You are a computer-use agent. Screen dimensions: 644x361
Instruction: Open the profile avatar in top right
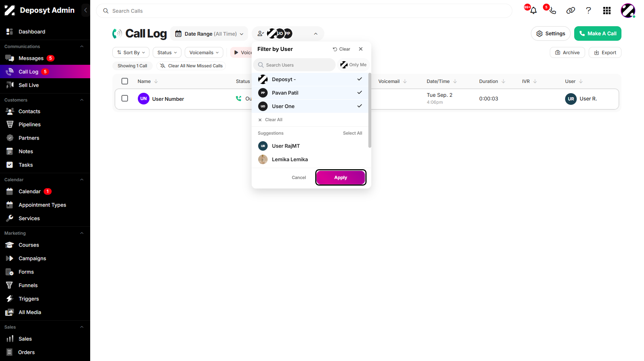pyautogui.click(x=628, y=11)
